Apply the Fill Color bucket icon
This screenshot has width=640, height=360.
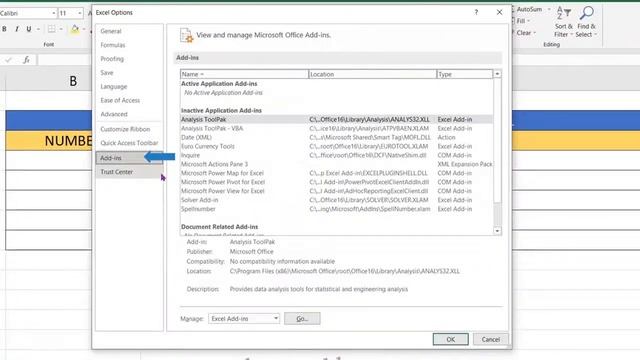[75, 29]
